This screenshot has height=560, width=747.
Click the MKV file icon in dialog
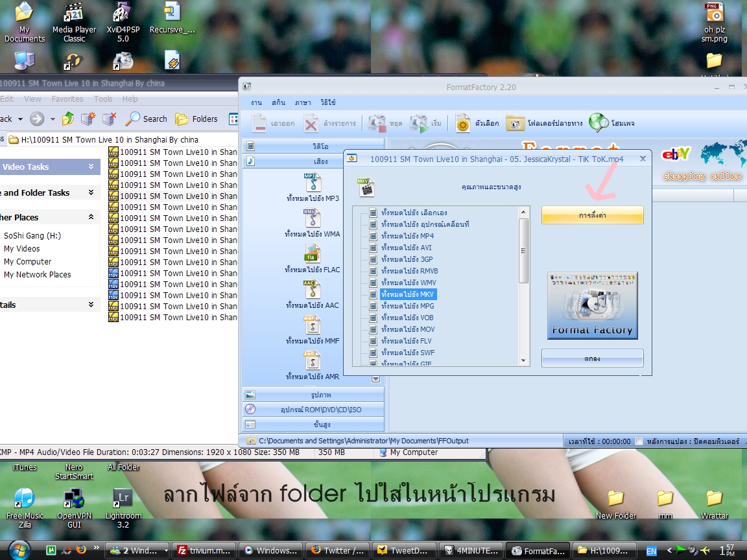(x=366, y=187)
